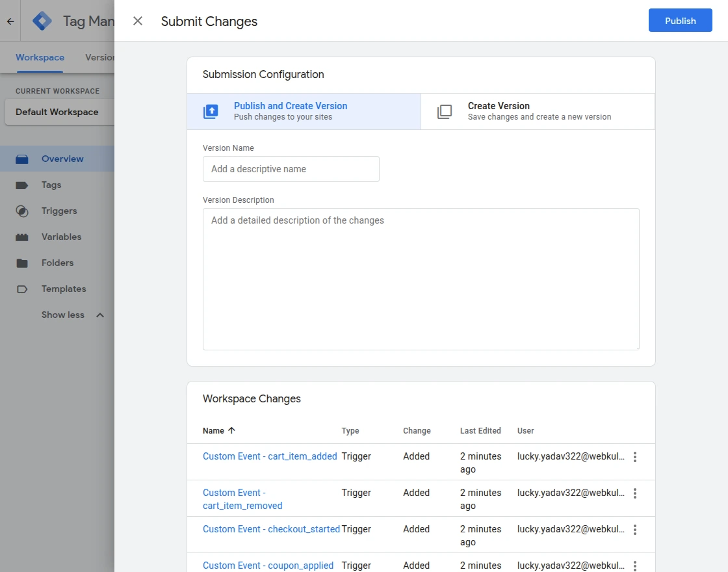The image size is (728, 572).
Task: Collapse sidebar with Show less
Action: 62,315
